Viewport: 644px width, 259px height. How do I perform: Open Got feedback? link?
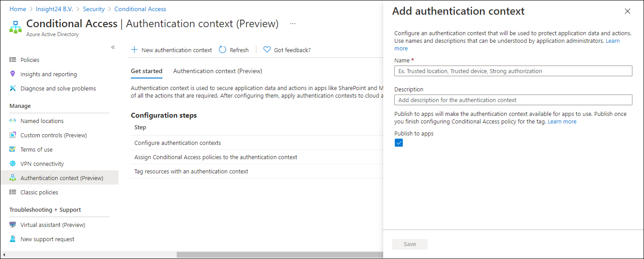point(287,50)
